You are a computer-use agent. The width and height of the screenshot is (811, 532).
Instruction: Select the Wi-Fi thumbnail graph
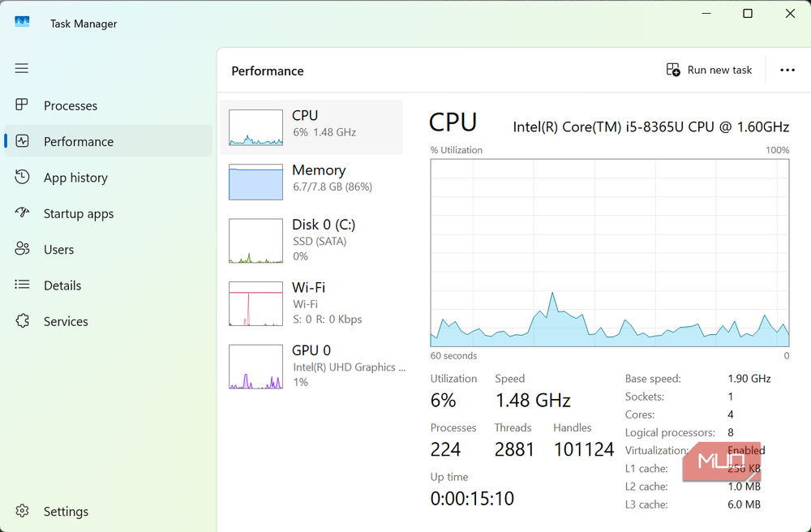point(255,303)
